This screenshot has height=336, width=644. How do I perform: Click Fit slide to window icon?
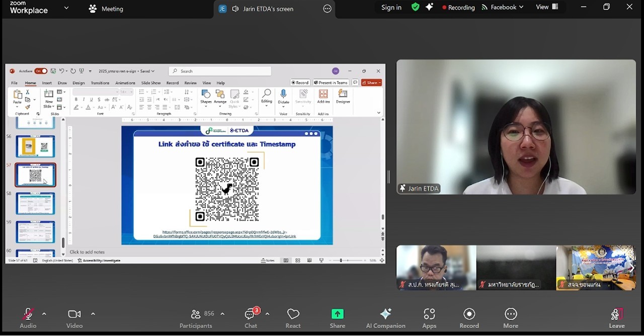coord(382,261)
